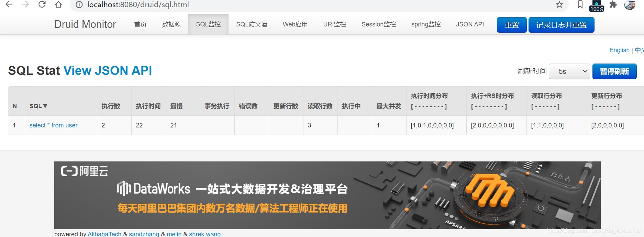Viewport: 644px width, 237px height.
Task: Sort by the 执行时间 column header
Action: (x=148, y=106)
